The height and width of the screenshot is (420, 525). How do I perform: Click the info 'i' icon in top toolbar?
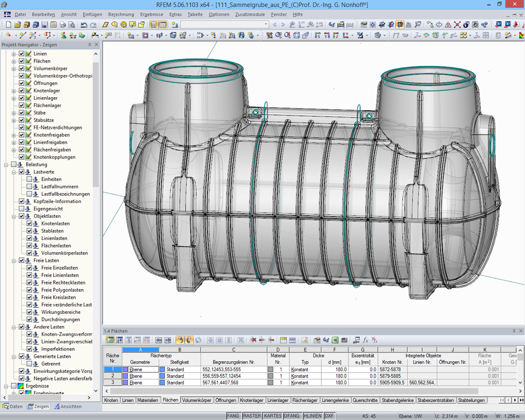pyautogui.click(x=466, y=25)
